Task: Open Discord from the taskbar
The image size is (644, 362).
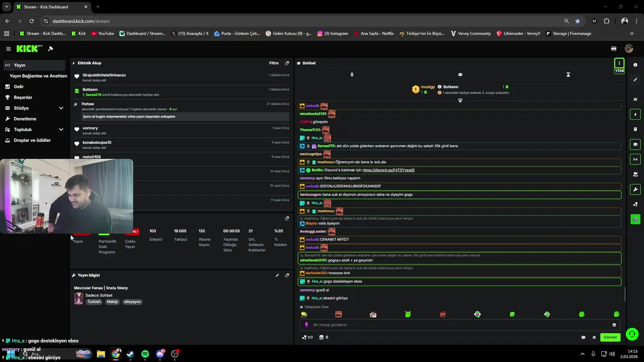Action: coord(160,354)
